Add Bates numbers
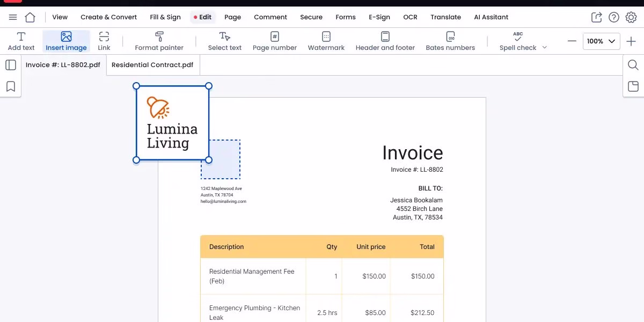The height and width of the screenshot is (322, 644). [450, 41]
